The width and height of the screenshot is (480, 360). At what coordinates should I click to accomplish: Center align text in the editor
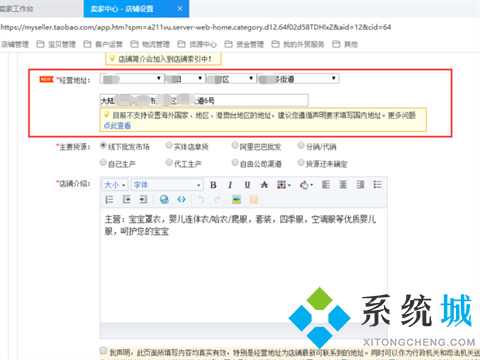(343, 185)
